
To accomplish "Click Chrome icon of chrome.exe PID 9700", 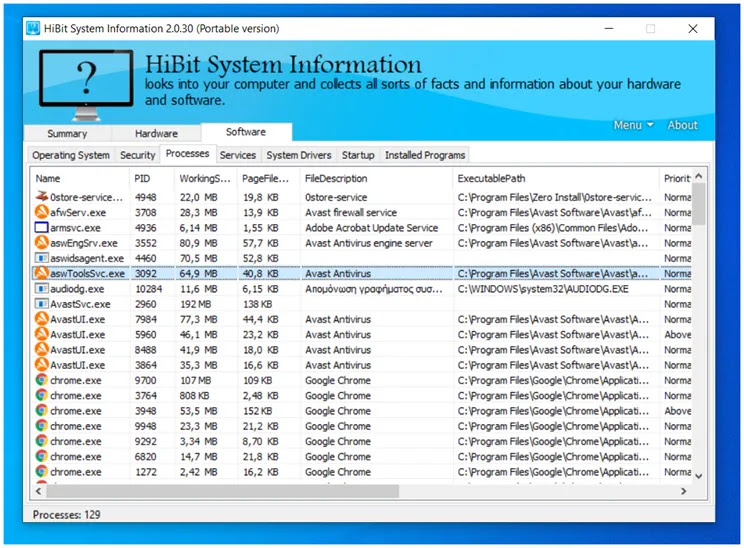I will [42, 380].
